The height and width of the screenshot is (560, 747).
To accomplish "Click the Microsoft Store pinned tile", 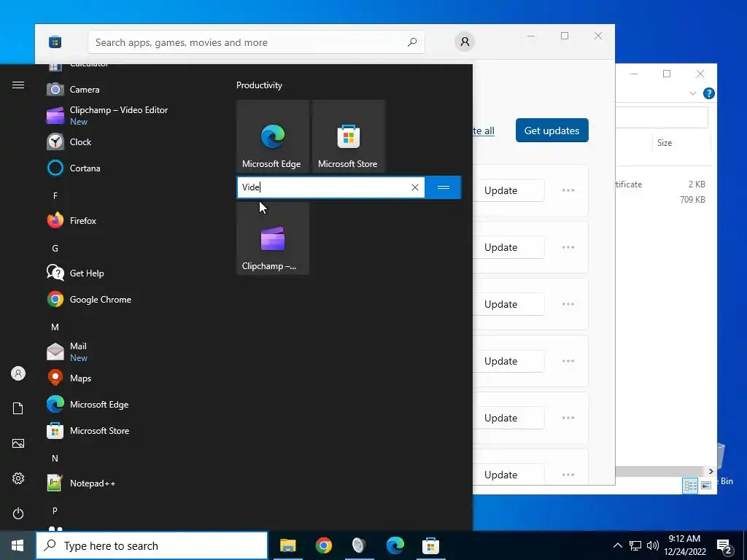I will (349, 136).
